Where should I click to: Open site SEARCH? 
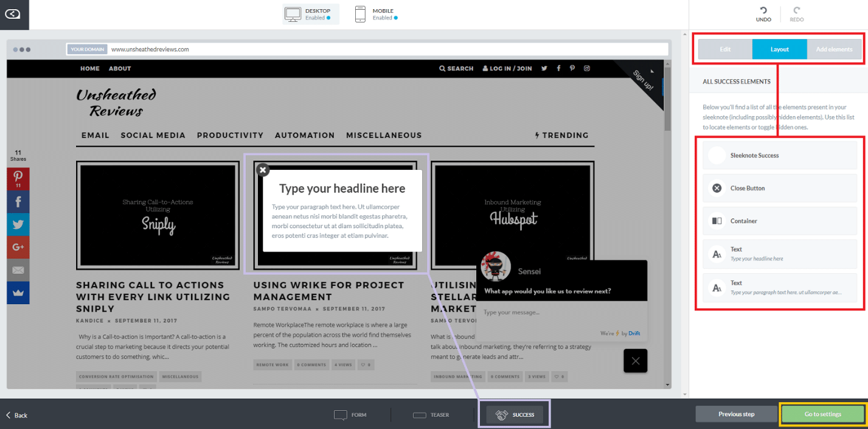click(456, 69)
